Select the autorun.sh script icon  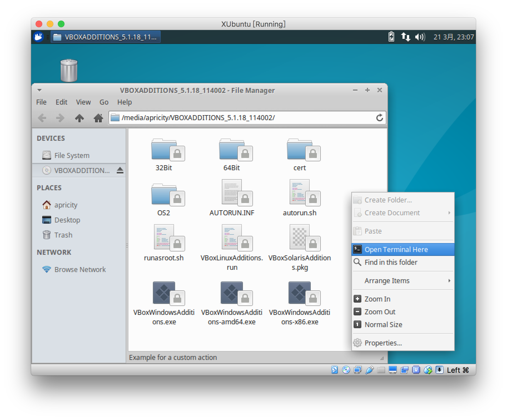300,193
